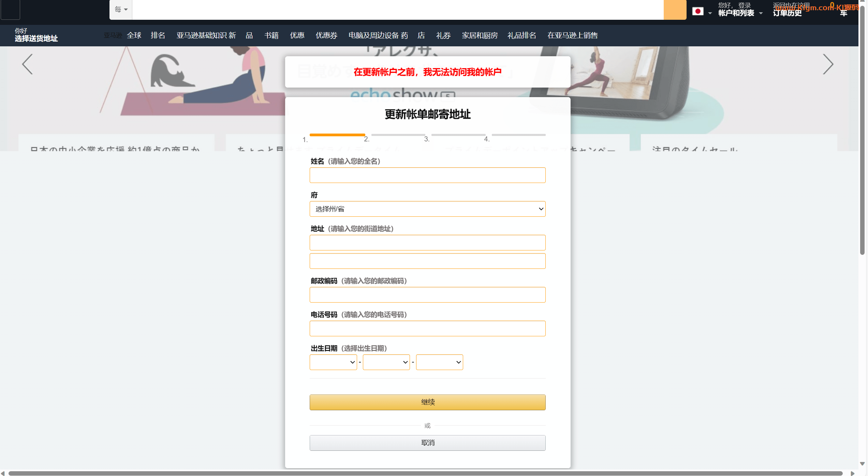Expand the 选择州/省 prefecture dropdown
This screenshot has width=868, height=476.
[427, 209]
